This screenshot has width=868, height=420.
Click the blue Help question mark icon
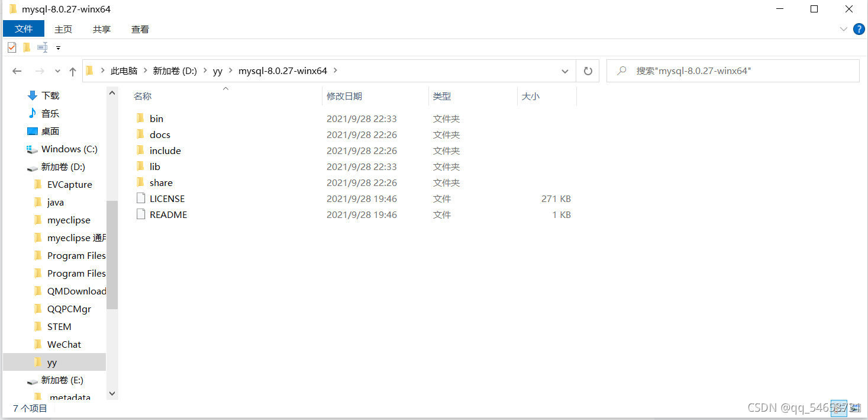[859, 29]
